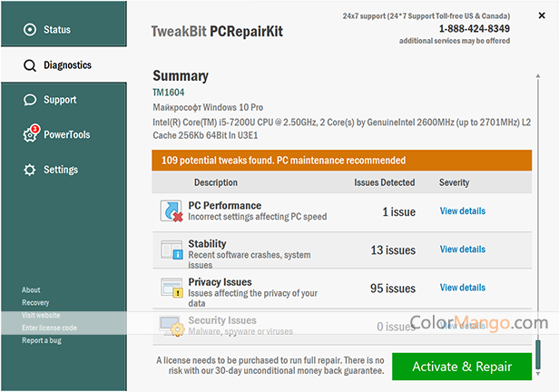
Task: Click the Issues Detected column header
Action: [385, 182]
